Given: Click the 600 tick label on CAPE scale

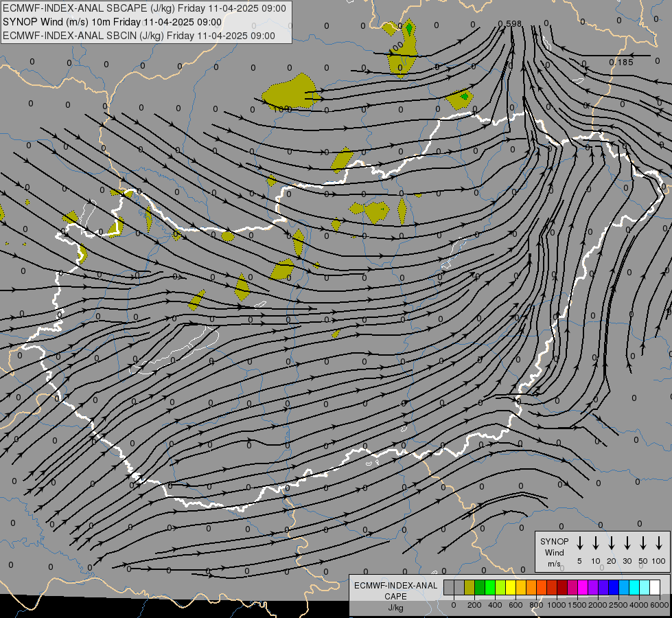Looking at the screenshot, I should pyautogui.click(x=515, y=605).
